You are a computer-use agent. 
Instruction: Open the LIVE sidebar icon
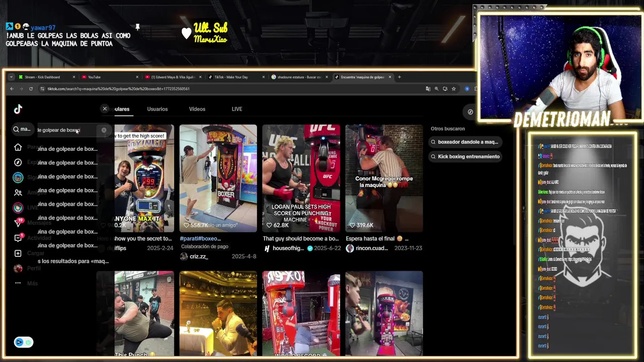coord(18,208)
